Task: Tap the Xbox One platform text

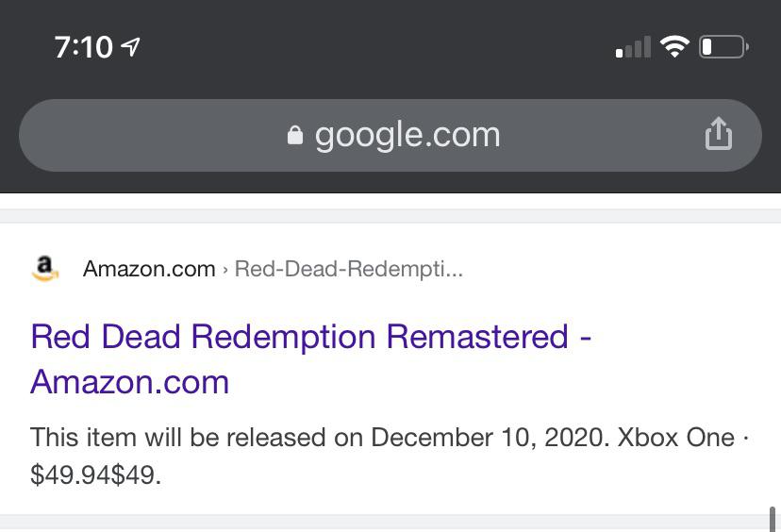Action: [x=675, y=438]
